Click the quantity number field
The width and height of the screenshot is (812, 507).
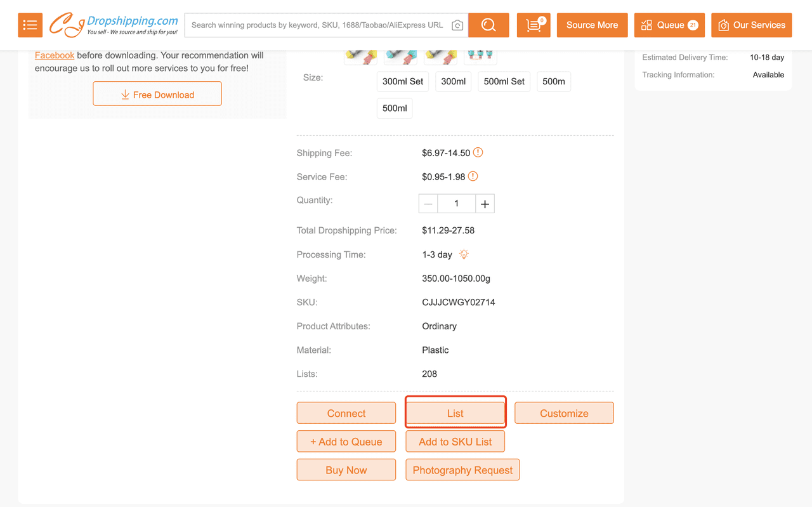pyautogui.click(x=456, y=204)
